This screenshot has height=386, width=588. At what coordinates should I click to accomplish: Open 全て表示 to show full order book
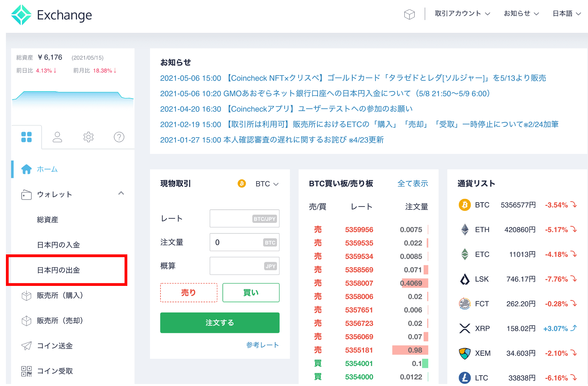pyautogui.click(x=413, y=183)
